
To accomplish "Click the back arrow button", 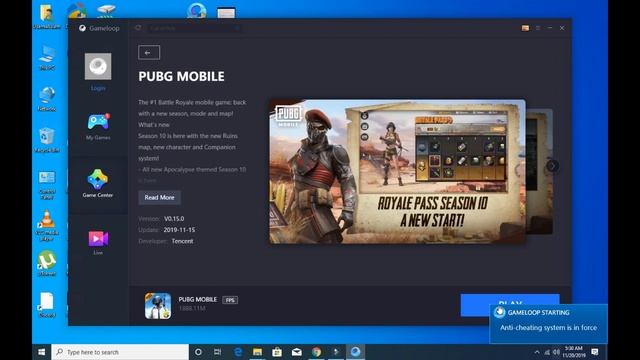I will tap(149, 53).
